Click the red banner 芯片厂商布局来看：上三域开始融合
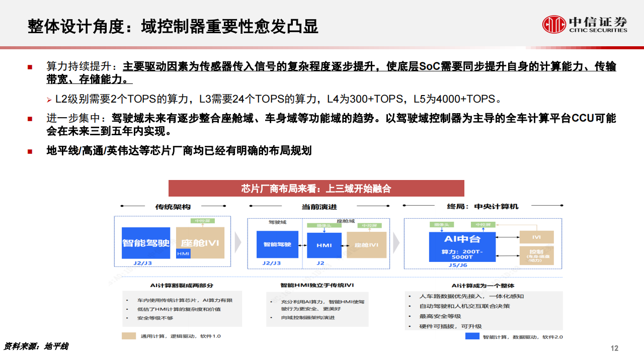 point(316,189)
